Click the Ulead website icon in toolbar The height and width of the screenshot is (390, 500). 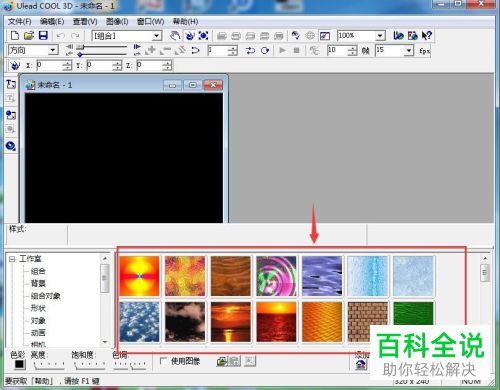point(398,35)
